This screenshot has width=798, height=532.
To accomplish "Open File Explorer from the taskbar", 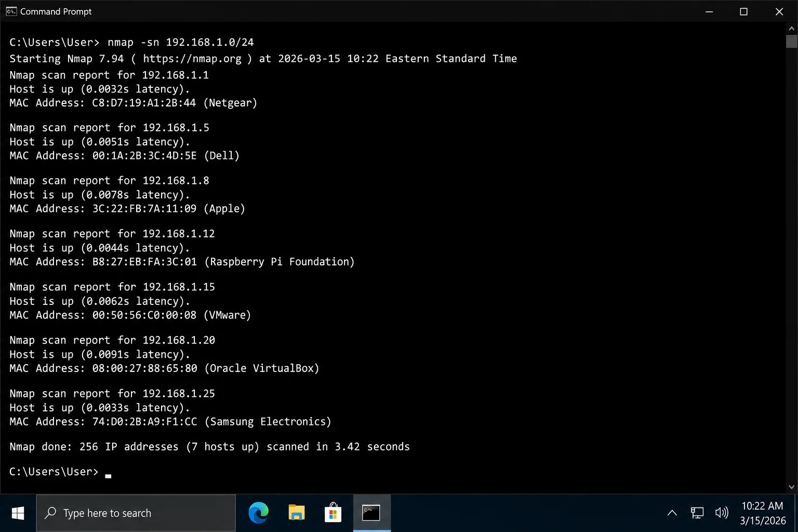I will tap(296, 513).
